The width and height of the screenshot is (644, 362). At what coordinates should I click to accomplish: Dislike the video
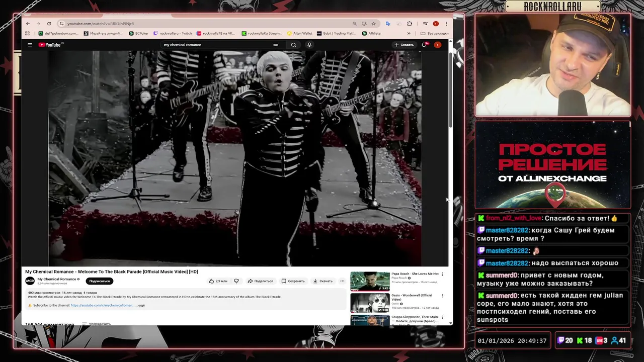(236, 281)
